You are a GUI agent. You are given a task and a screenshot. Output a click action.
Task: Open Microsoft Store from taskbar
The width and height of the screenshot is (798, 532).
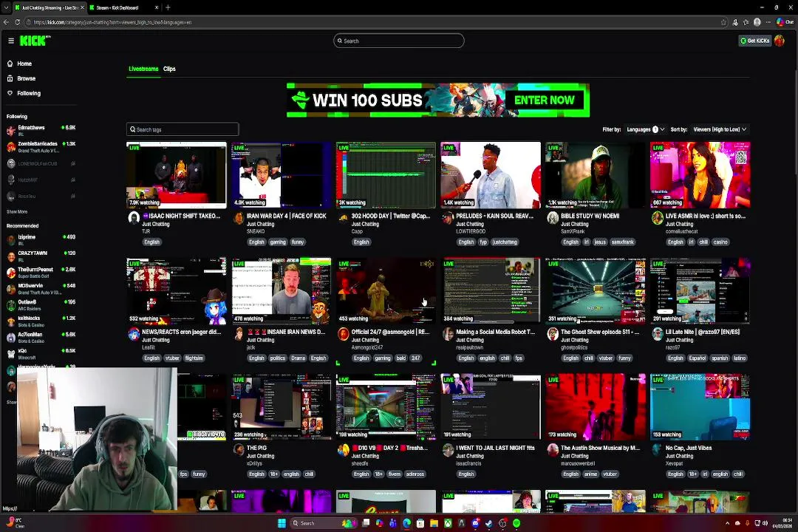point(420,523)
